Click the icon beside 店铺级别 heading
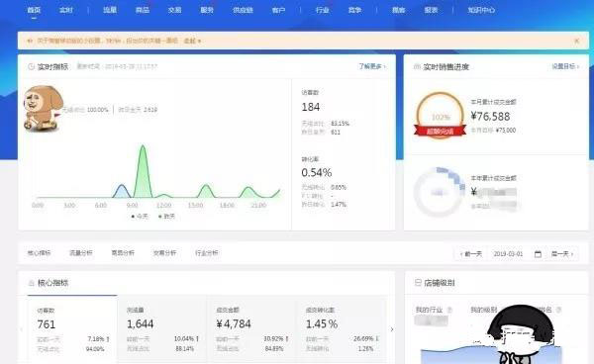The image size is (594, 364). 418,283
